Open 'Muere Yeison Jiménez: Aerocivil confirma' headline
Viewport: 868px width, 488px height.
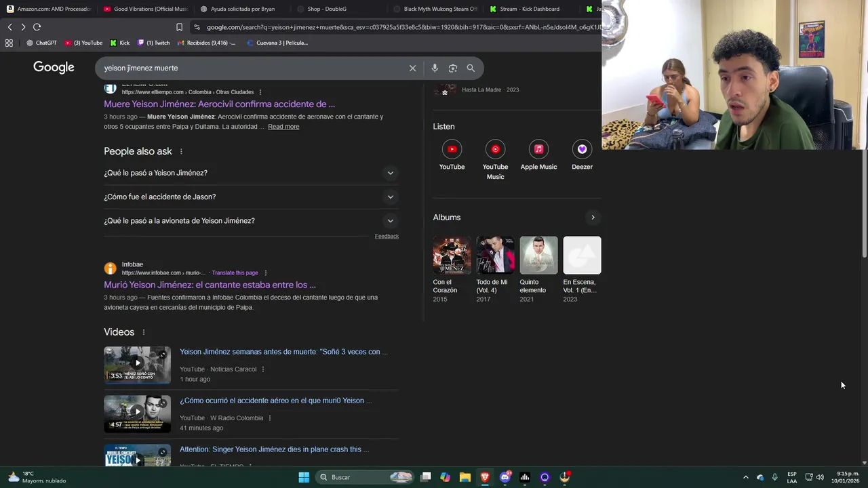point(219,104)
